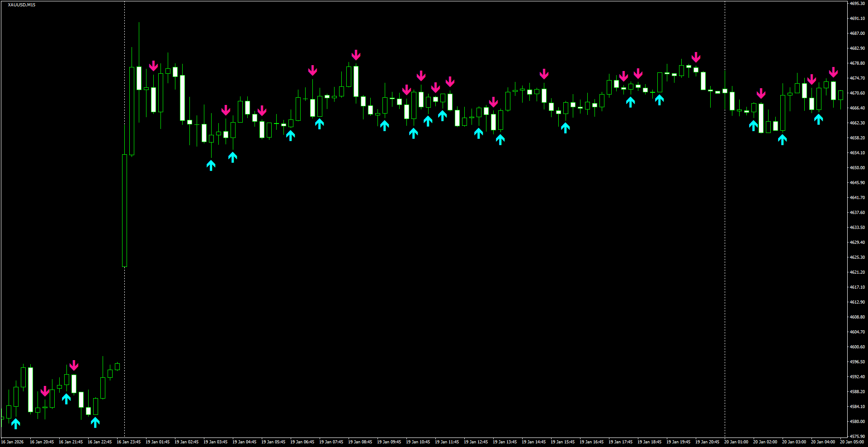Image resolution: width=868 pixels, height=447 pixels.
Task: Click the 4600.60 price scale label
Action: (x=857, y=347)
